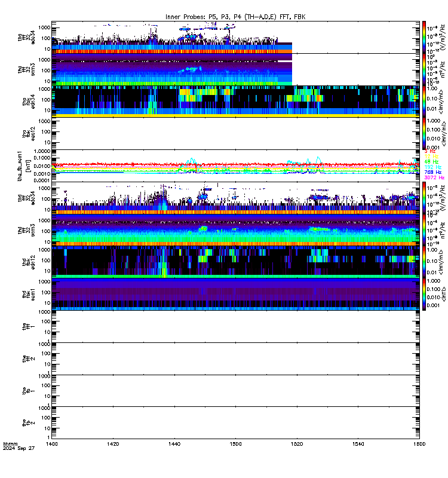Click the color bar beside thd fbk scm1 panel
448x478 pixels.
click(x=424, y=294)
